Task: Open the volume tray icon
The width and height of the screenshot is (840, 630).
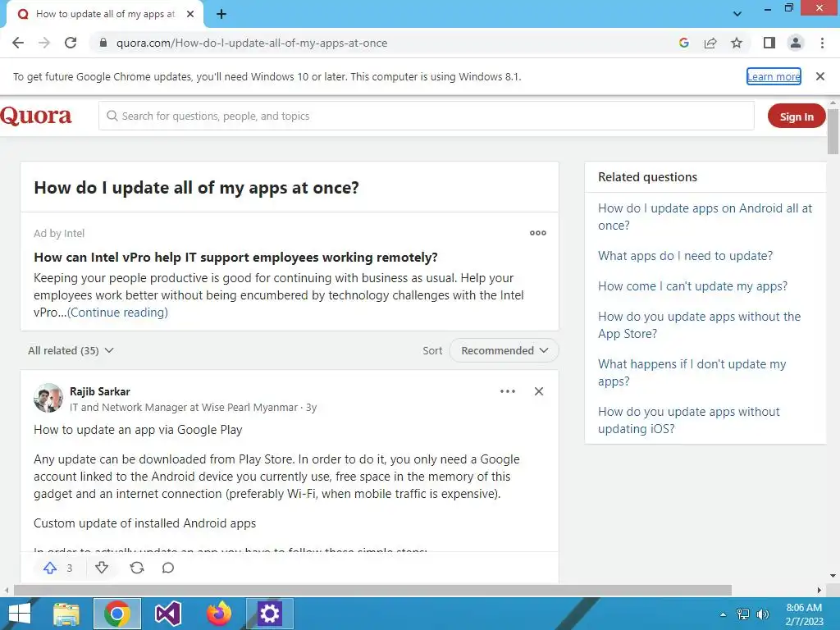Action: coord(762,614)
